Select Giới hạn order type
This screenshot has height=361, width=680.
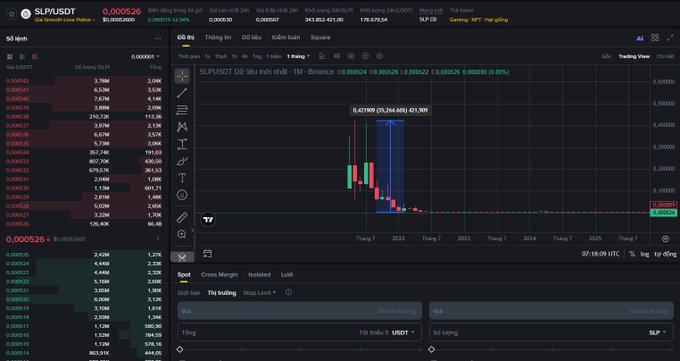point(189,293)
